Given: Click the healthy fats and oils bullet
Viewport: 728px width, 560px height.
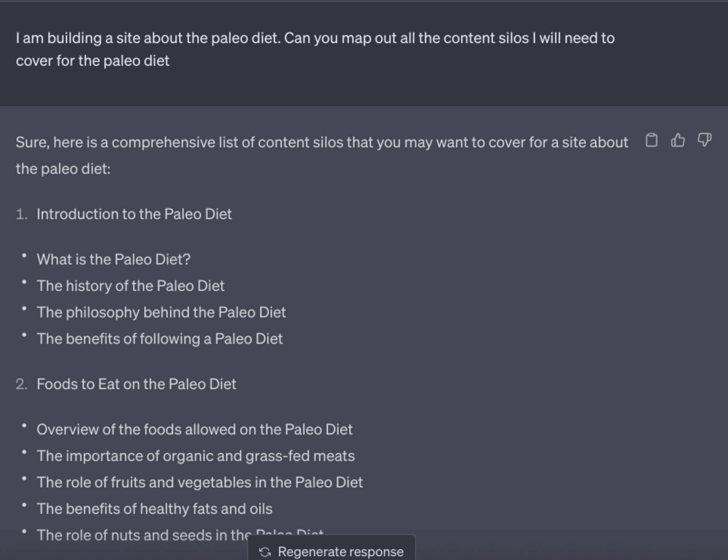Looking at the screenshot, I should tap(154, 509).
